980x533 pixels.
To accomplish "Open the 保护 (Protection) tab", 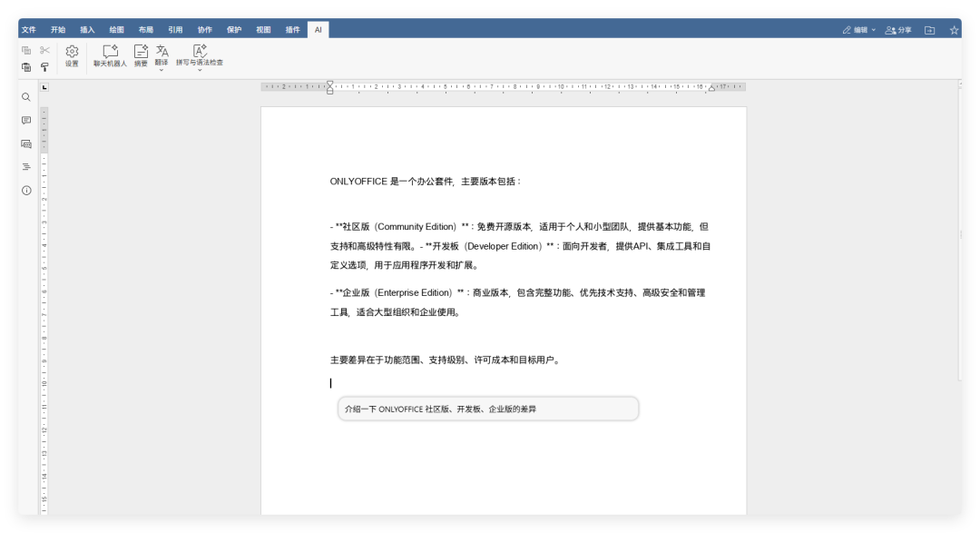I will point(234,29).
